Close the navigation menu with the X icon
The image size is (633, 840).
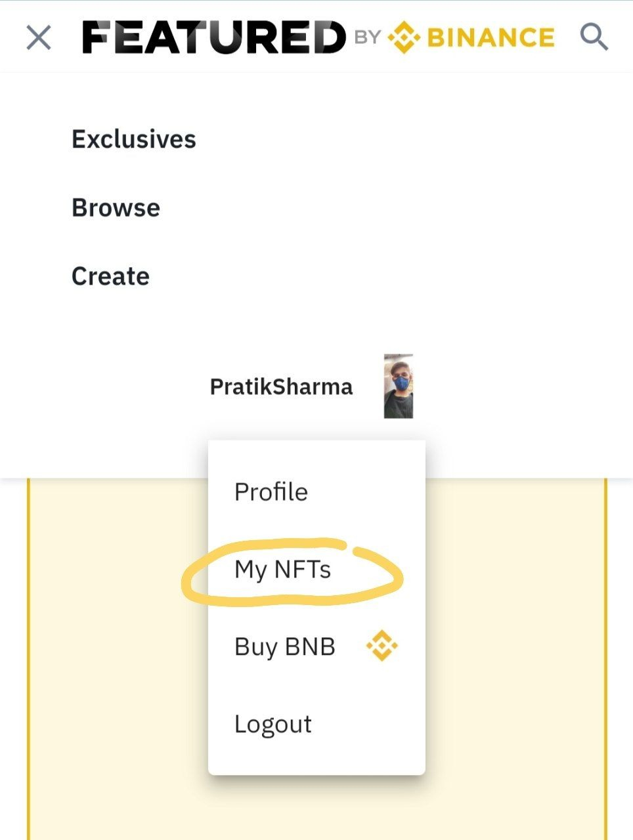(x=39, y=37)
